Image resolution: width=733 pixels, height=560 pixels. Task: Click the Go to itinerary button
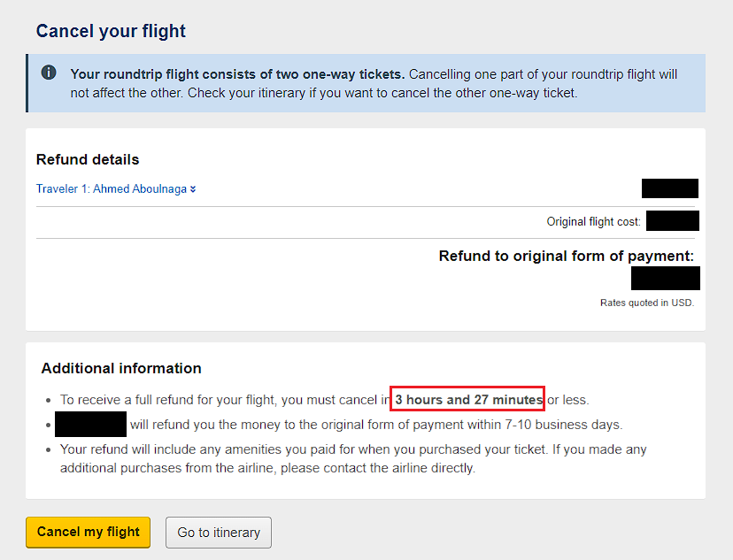(x=219, y=533)
